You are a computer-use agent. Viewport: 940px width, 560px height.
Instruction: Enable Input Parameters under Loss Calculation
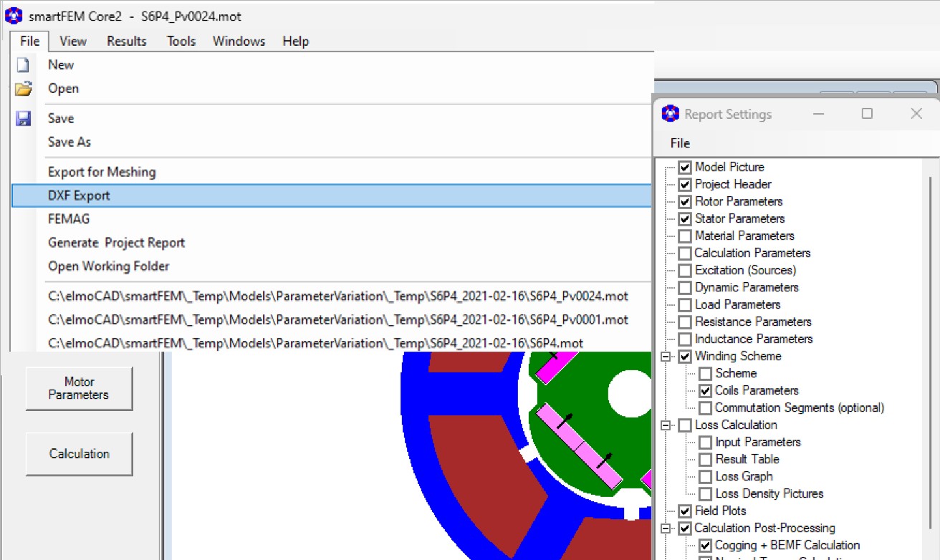[x=705, y=442]
